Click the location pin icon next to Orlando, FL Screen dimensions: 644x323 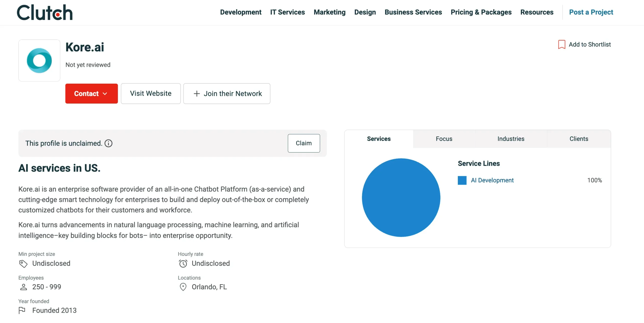(183, 287)
